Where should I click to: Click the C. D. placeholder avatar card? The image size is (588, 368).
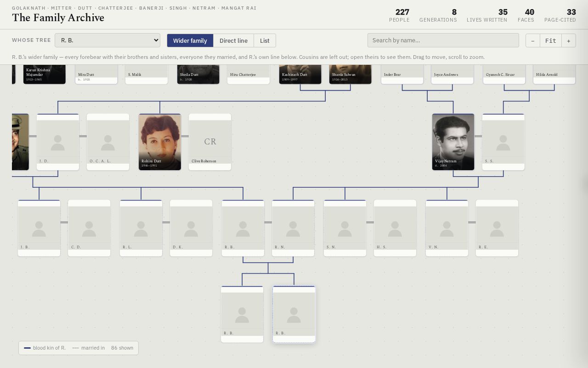89,228
